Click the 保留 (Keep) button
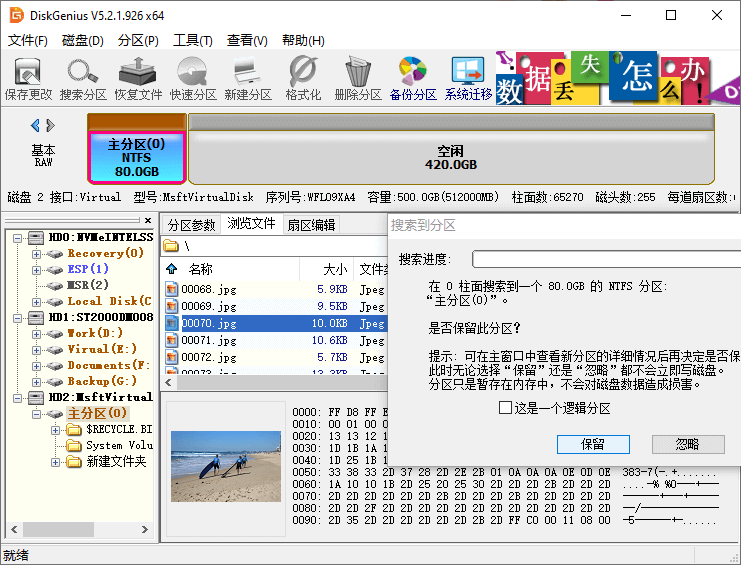Screen dimensions: 741x565 593,444
